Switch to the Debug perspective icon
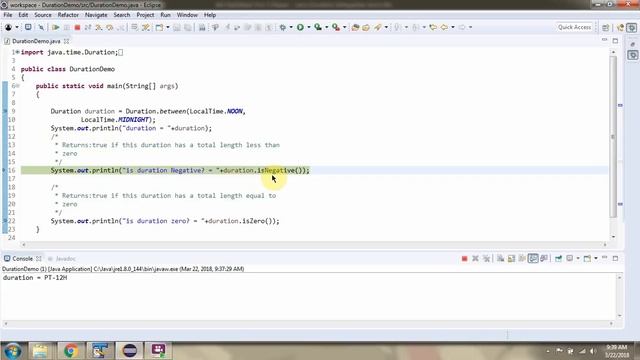This screenshot has width=640, height=360. [x=632, y=27]
